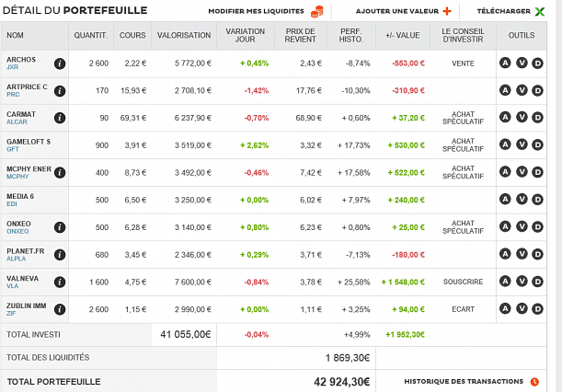The width and height of the screenshot is (562, 392).
Task: Open the MCPHY ticker link
Action: 17,177
